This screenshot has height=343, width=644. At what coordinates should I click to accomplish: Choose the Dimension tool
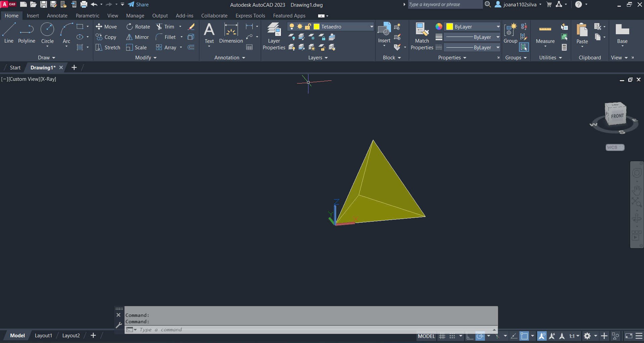(x=231, y=33)
